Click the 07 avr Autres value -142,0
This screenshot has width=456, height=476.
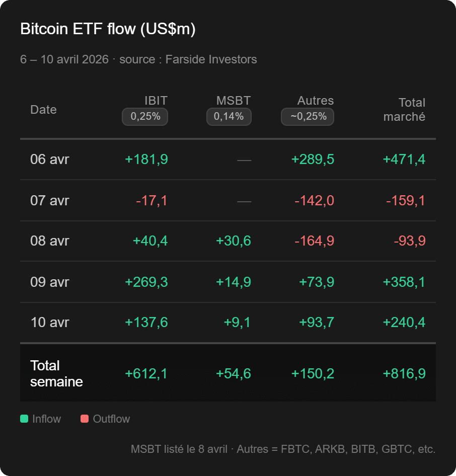coord(314,201)
